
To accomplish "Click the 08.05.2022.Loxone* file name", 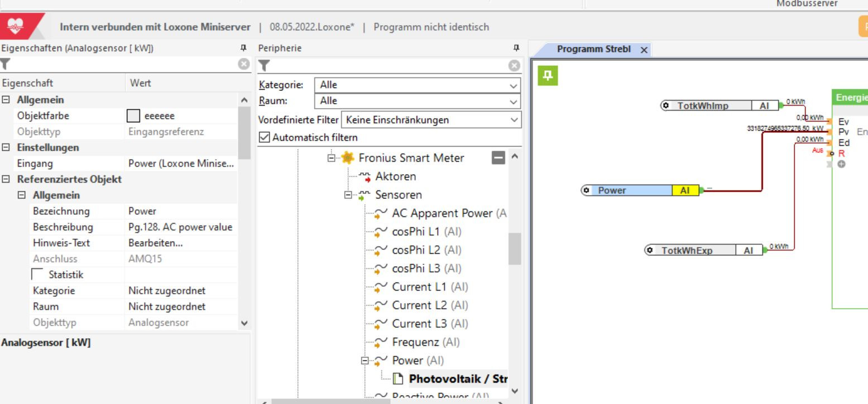I will pos(312,27).
